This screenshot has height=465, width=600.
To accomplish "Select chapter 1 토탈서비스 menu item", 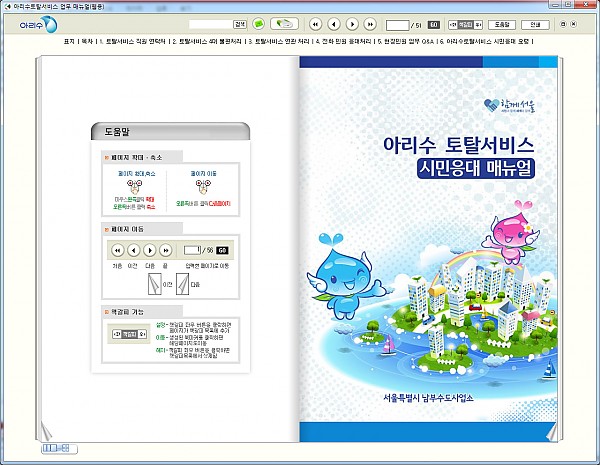I will click(x=132, y=41).
